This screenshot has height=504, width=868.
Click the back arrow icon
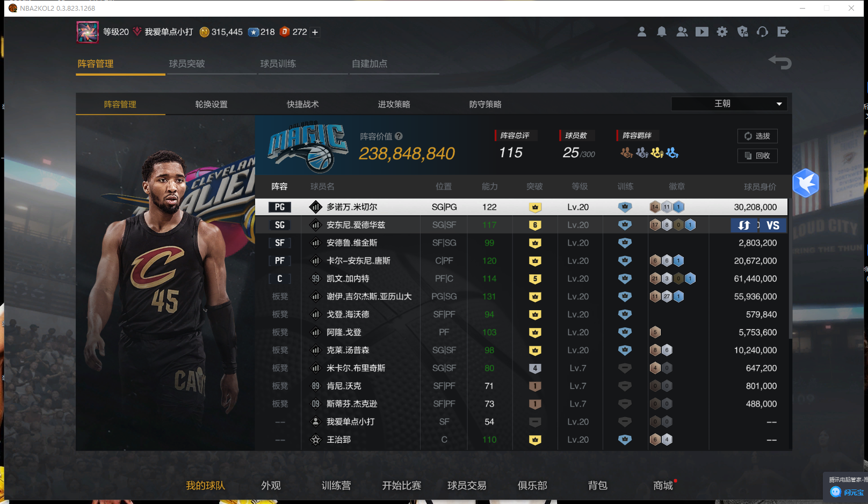780,62
